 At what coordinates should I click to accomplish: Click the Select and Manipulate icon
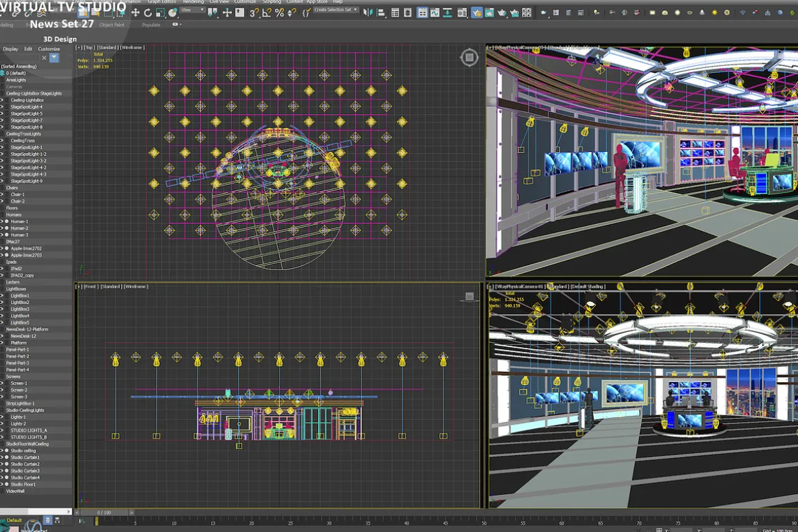[x=227, y=12]
